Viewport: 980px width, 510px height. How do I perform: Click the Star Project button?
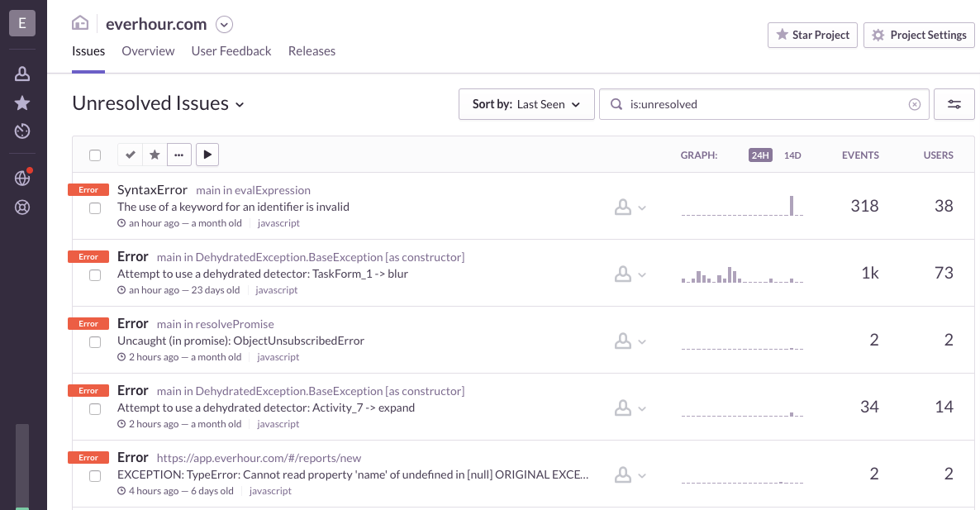812,36
